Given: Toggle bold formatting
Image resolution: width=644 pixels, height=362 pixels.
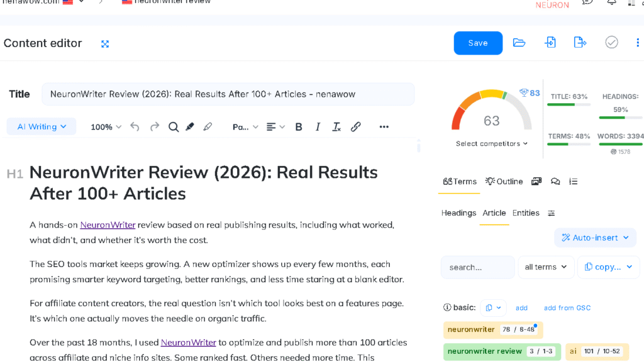Looking at the screenshot, I should (299, 127).
